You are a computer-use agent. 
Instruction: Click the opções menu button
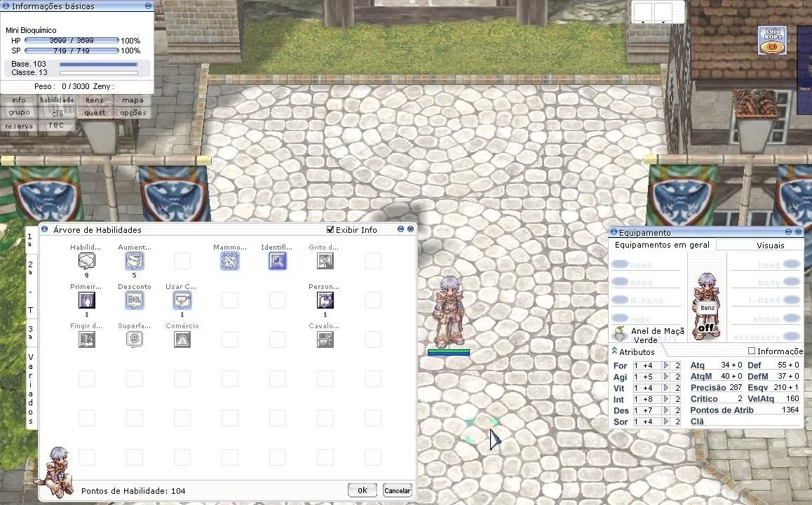coord(133,112)
